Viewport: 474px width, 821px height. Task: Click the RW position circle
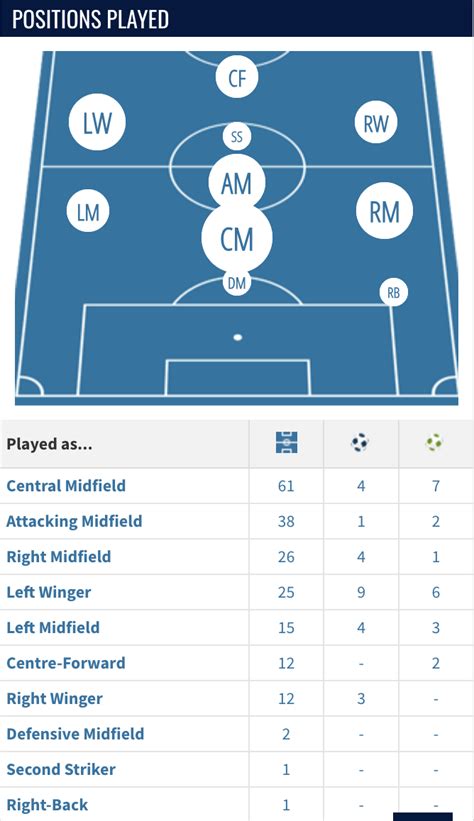tap(376, 123)
